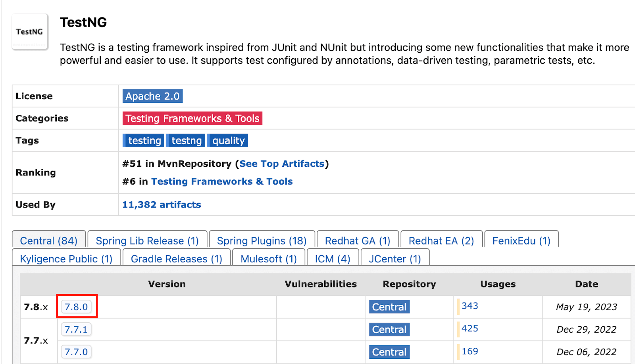Open the Redhat GA (1) tab
This screenshot has height=364, width=635.
pos(358,241)
